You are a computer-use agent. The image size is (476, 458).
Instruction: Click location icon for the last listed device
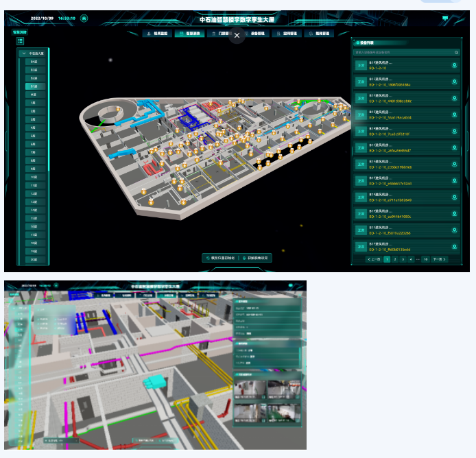click(454, 247)
